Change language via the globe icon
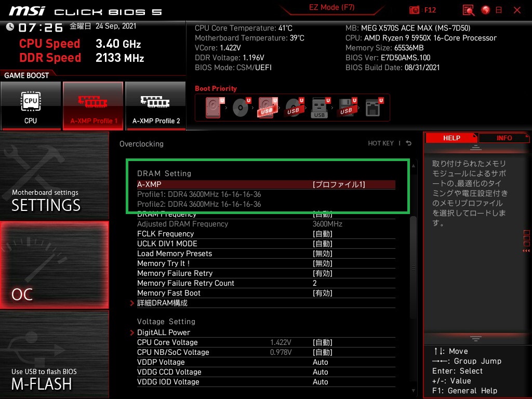Screen dimensions: 532x399 pos(486,10)
